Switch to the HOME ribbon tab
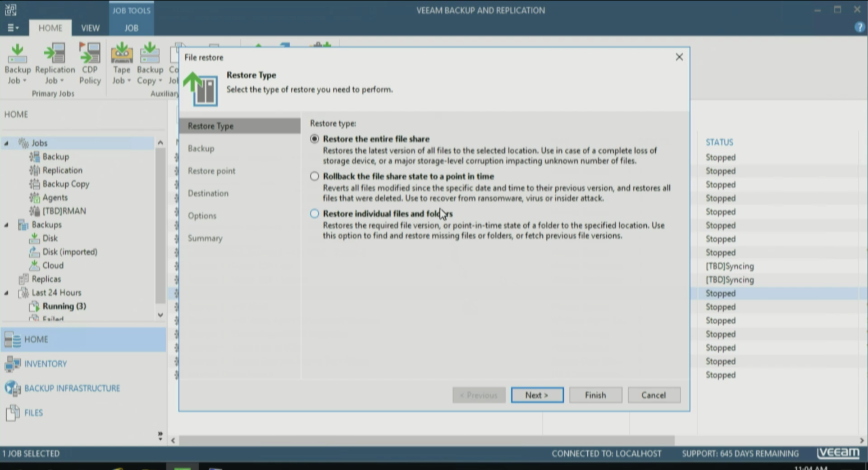This screenshot has width=868, height=470. 50,28
